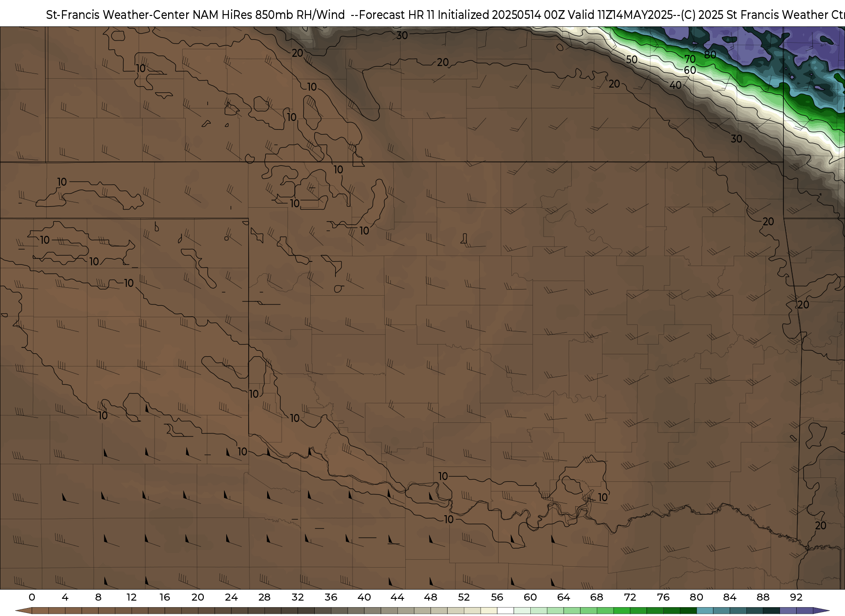Click colorbar tick label 12
This screenshot has width=845, height=616.
tap(132, 597)
